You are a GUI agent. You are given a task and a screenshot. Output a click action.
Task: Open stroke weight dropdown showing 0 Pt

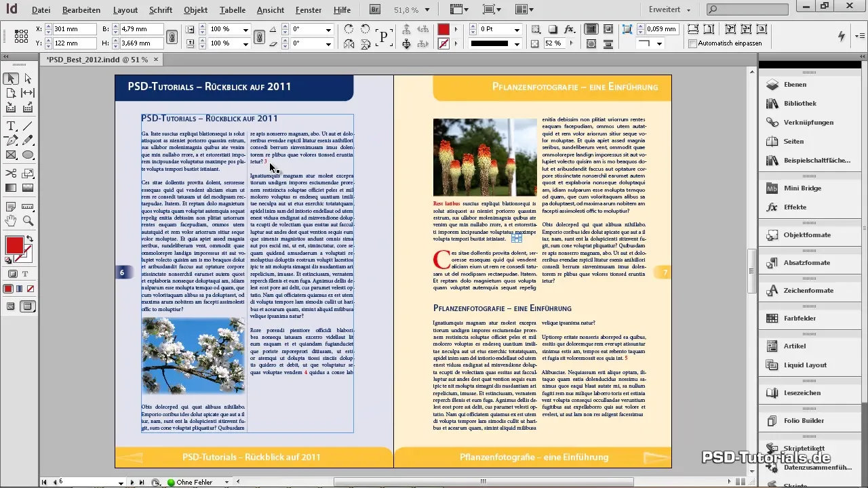(x=517, y=30)
